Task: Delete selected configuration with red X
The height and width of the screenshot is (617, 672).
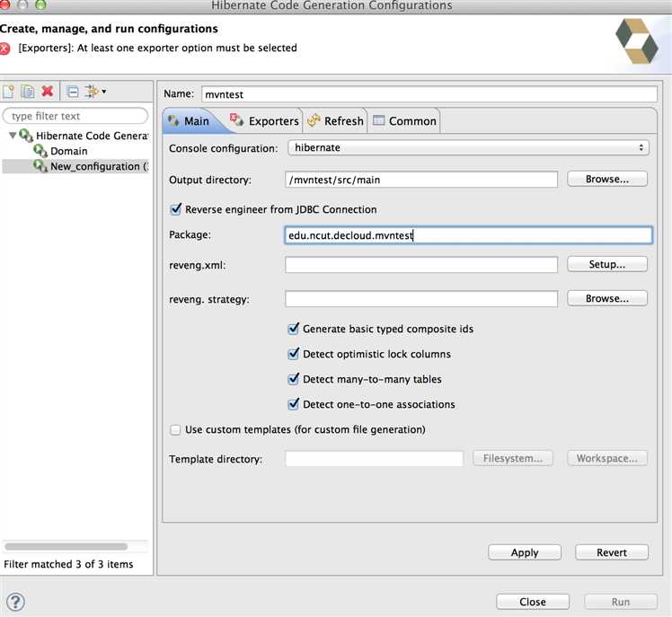Action: point(48,92)
